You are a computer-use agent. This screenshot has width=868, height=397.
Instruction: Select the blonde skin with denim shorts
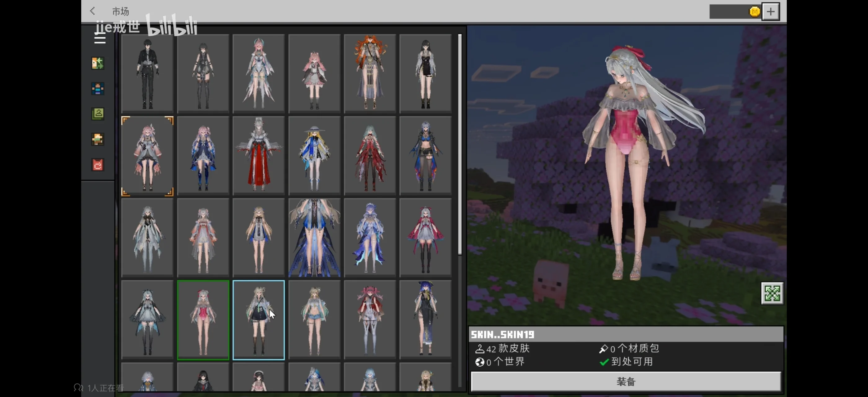click(314, 320)
